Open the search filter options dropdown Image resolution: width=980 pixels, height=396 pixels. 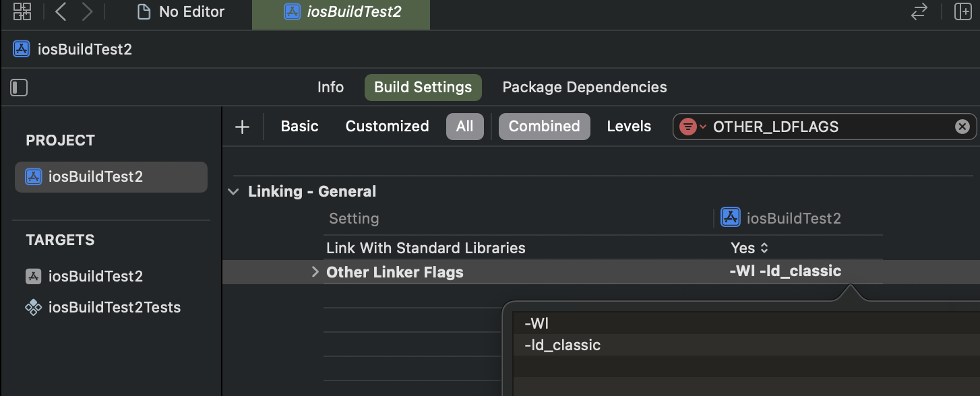click(x=693, y=127)
